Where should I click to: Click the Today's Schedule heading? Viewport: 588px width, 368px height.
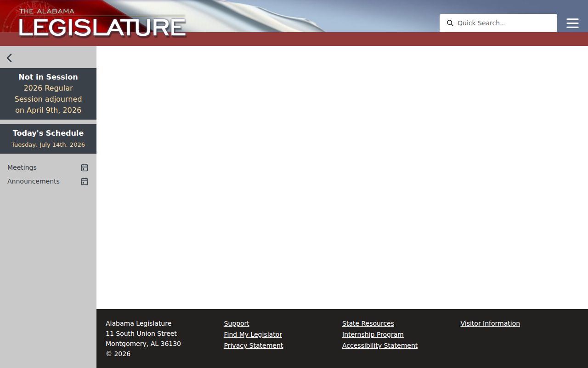[x=48, y=133]
